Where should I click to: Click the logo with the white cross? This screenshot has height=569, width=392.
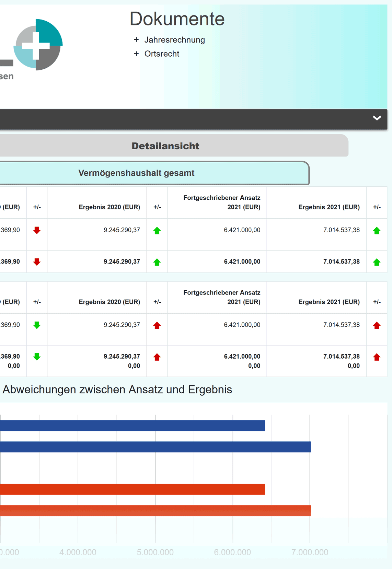tap(38, 45)
